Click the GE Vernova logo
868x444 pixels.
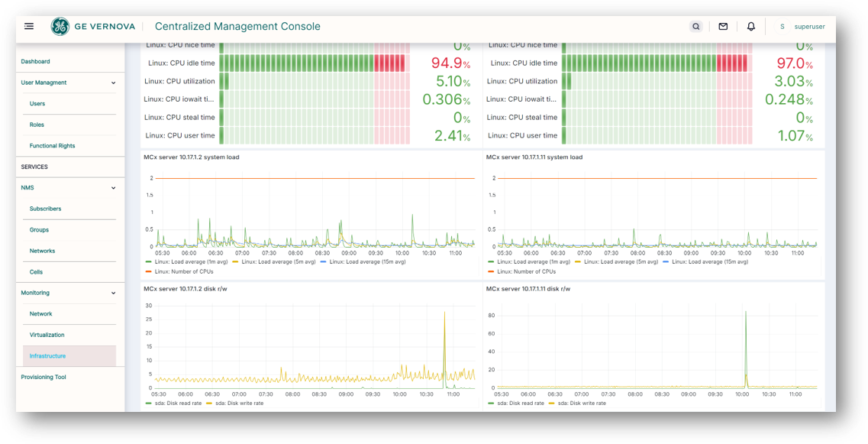click(60, 27)
